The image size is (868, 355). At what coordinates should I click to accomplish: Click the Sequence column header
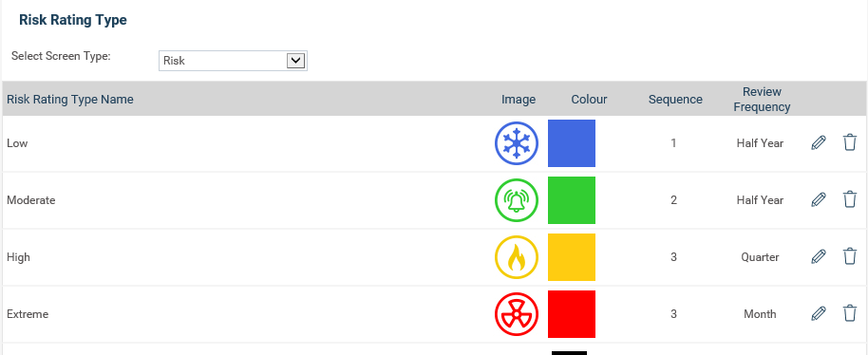[x=675, y=100]
